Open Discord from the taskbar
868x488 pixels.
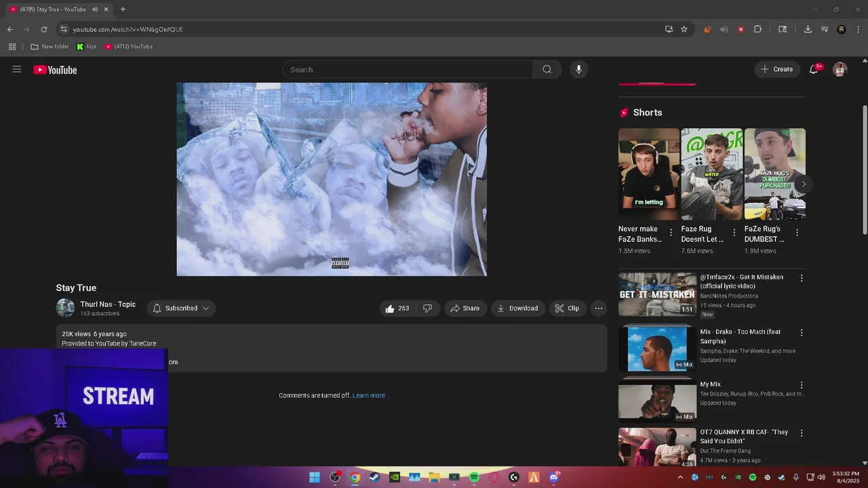coord(554,477)
